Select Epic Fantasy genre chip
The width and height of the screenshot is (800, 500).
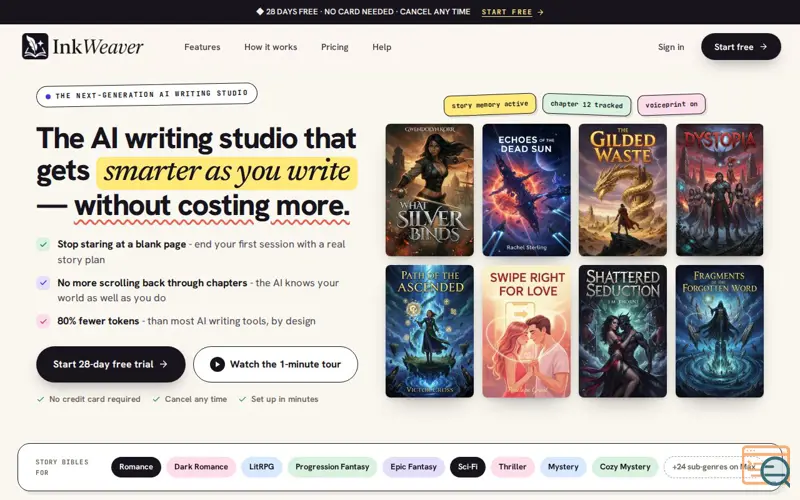[x=413, y=467]
